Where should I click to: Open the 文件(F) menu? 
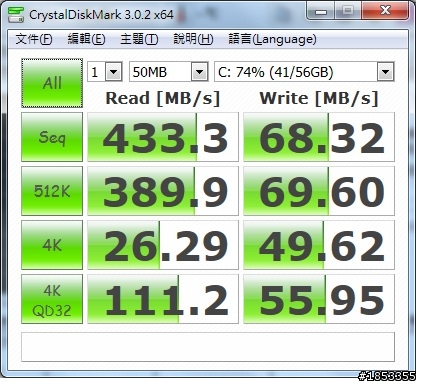click(x=34, y=39)
